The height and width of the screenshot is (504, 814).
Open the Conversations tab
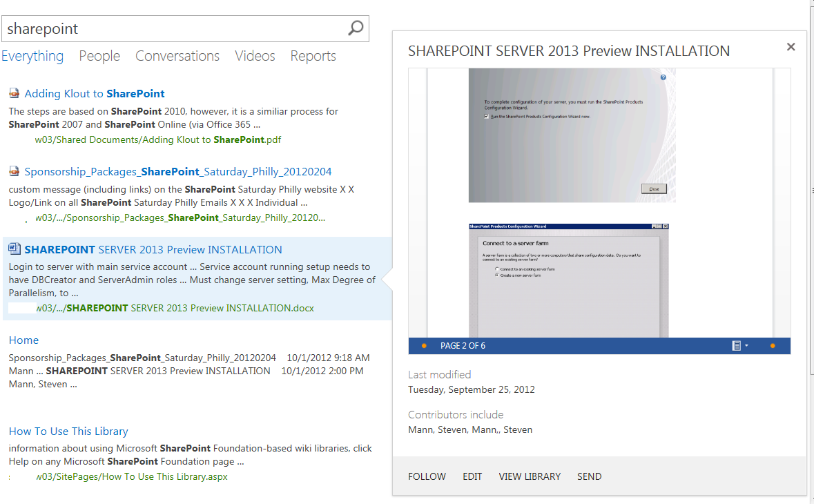click(x=177, y=56)
